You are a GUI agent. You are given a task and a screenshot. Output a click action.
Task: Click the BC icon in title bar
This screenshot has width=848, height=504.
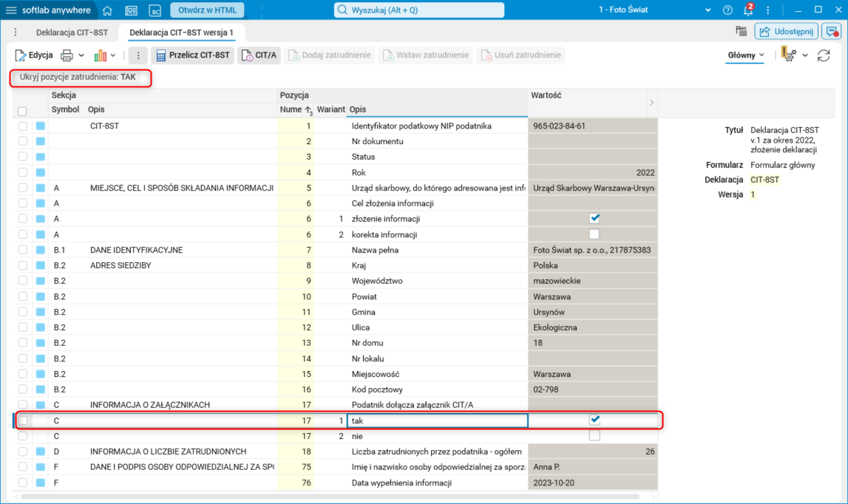tap(155, 10)
